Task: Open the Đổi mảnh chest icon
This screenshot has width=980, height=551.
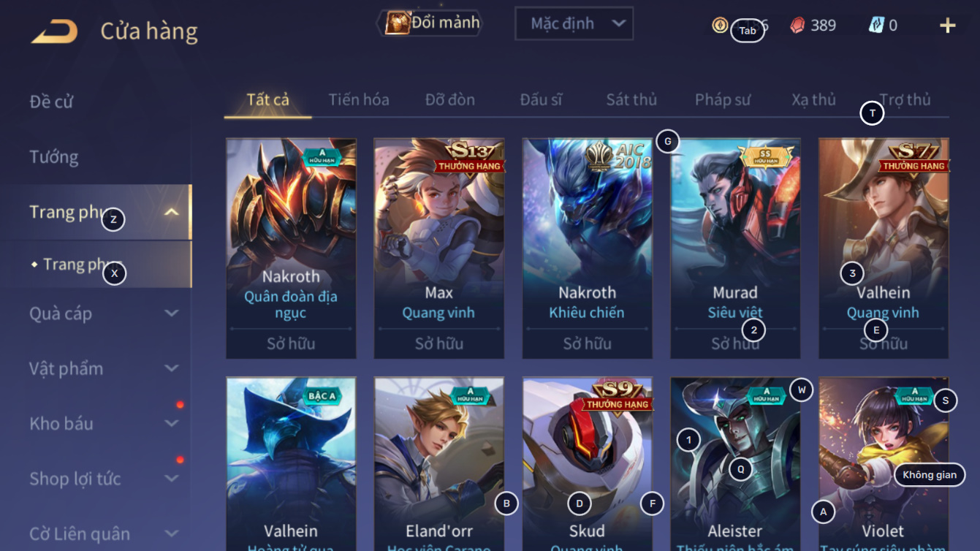Action: pos(398,23)
